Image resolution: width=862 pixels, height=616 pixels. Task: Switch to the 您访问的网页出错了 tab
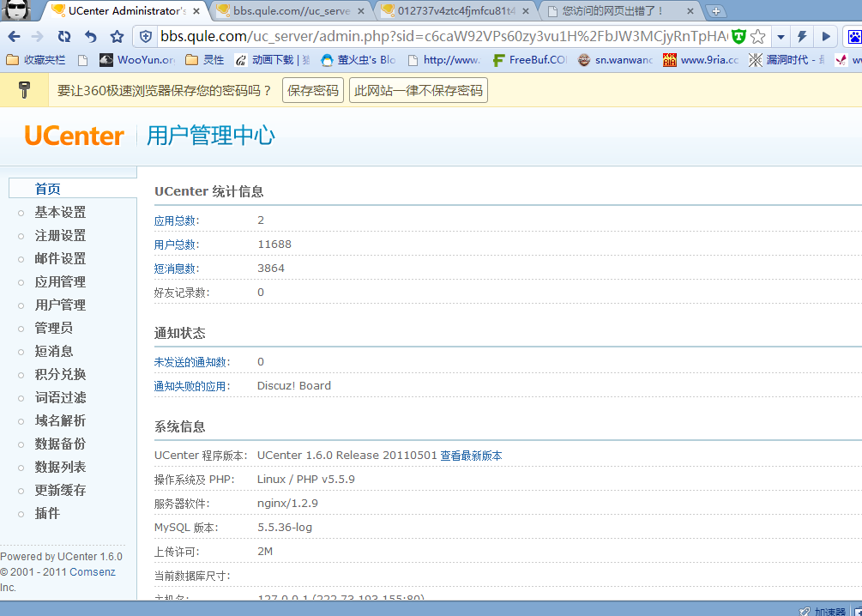pyautogui.click(x=621, y=11)
